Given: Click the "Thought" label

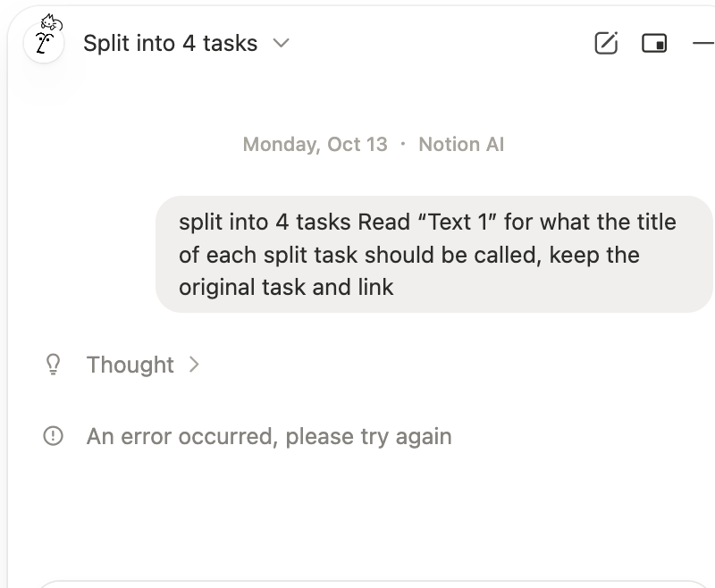Looking at the screenshot, I should 130,365.
